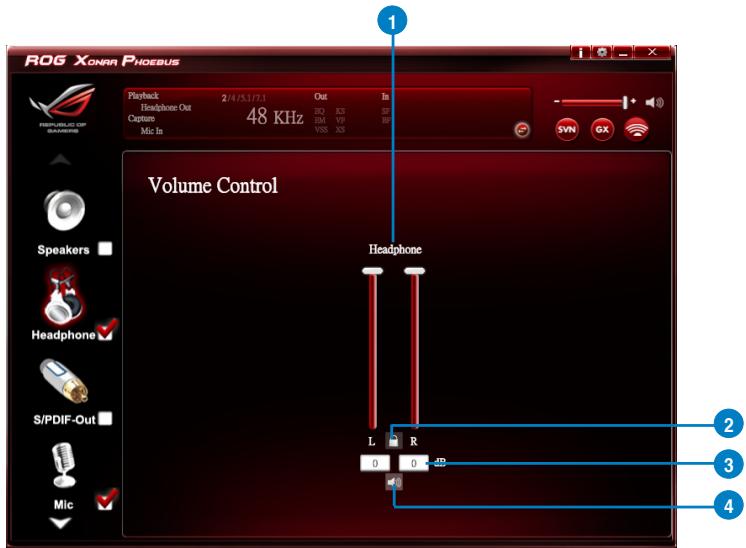Increase master volume with the plus sign
The width and height of the screenshot is (746, 548).
[633, 101]
